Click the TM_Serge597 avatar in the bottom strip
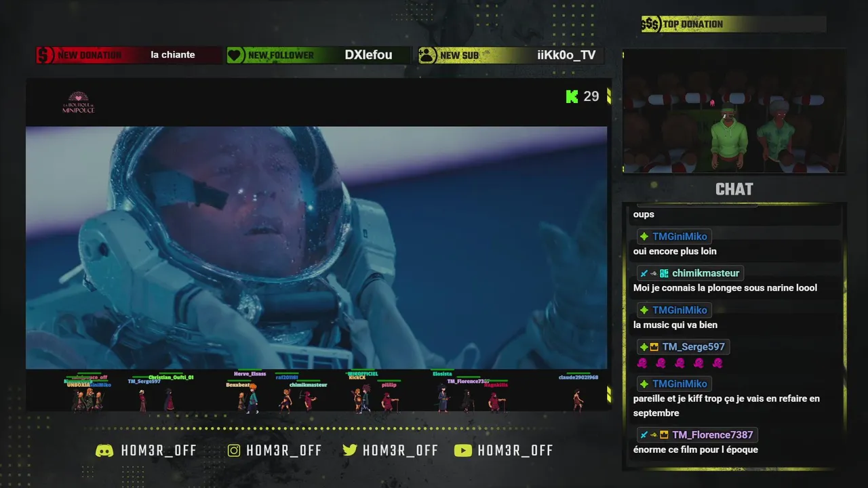The width and height of the screenshot is (868, 488). tap(142, 401)
